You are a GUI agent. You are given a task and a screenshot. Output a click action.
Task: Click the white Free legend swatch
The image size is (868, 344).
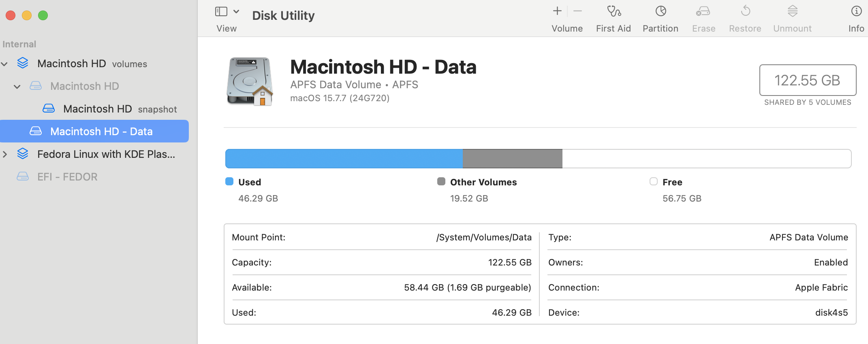point(654,181)
